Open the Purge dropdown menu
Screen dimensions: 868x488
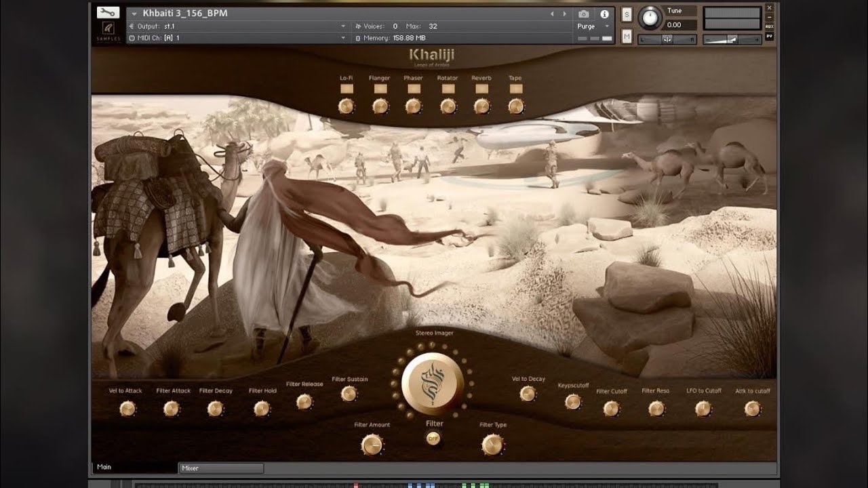[x=592, y=26]
